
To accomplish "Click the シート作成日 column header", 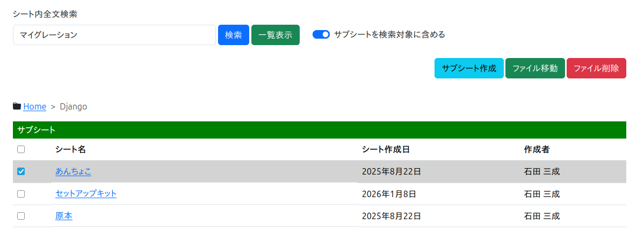I will pos(386,150).
